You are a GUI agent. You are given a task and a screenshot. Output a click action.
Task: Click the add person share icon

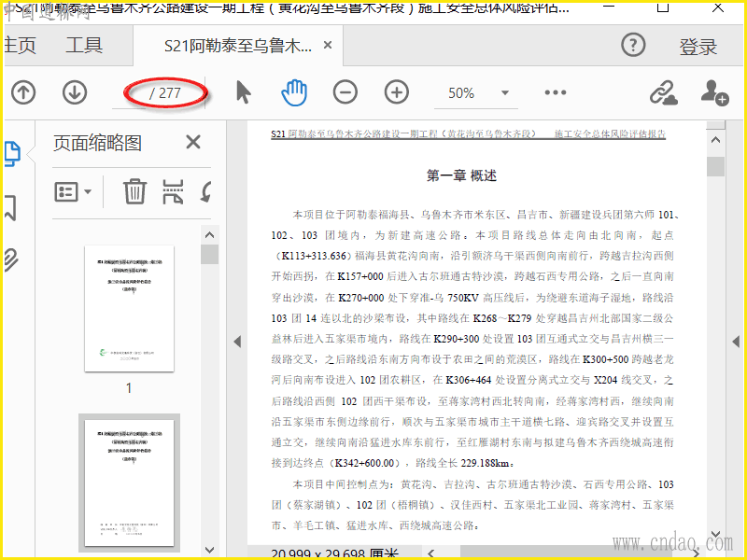coord(714,92)
